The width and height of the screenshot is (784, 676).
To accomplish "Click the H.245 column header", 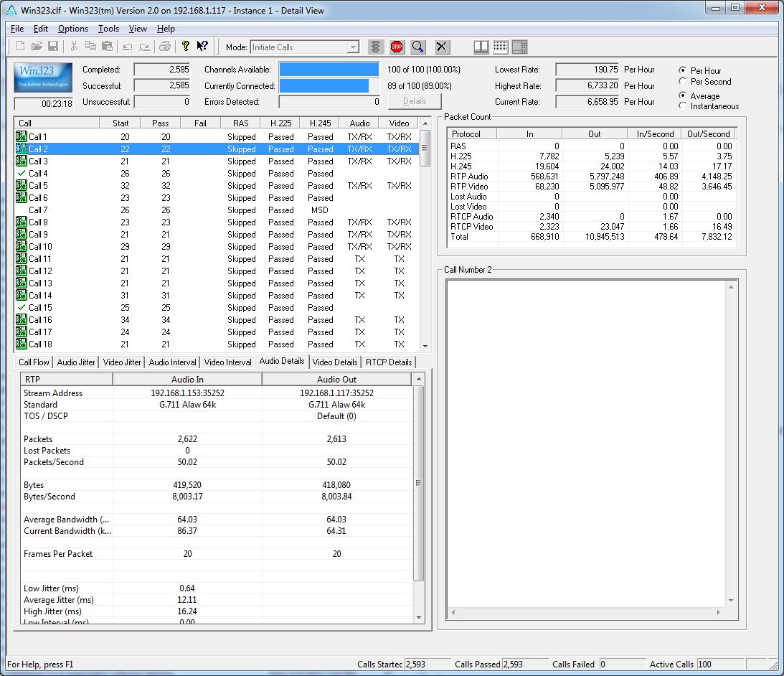I will (320, 123).
